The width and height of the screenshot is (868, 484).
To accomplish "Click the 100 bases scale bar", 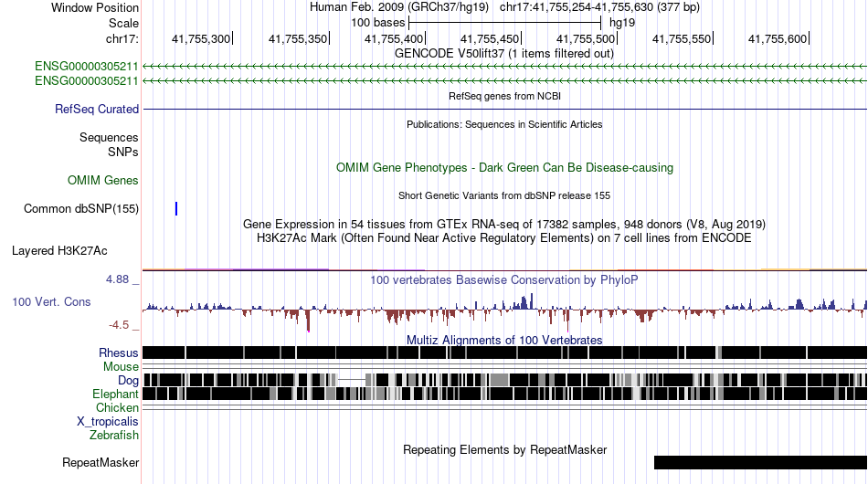I will pos(504,23).
